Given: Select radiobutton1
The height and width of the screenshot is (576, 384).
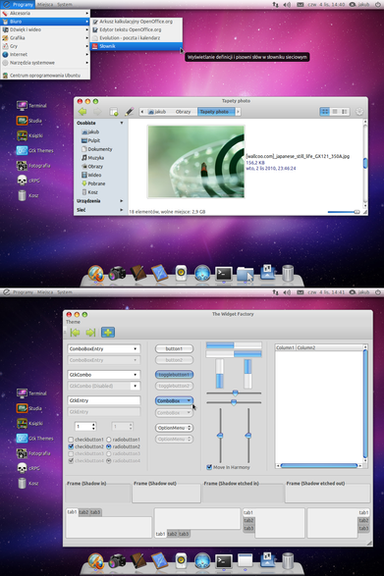Looking at the screenshot, I should pyautogui.click(x=109, y=439).
